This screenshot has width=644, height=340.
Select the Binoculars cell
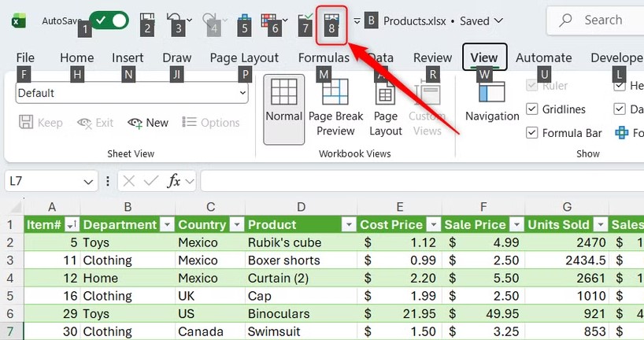[301, 314]
